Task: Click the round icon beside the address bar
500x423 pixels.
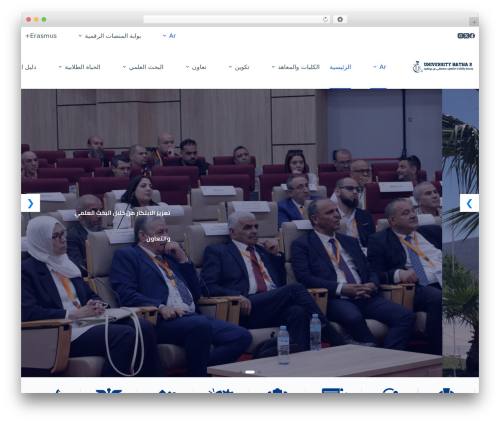Action: tap(340, 19)
